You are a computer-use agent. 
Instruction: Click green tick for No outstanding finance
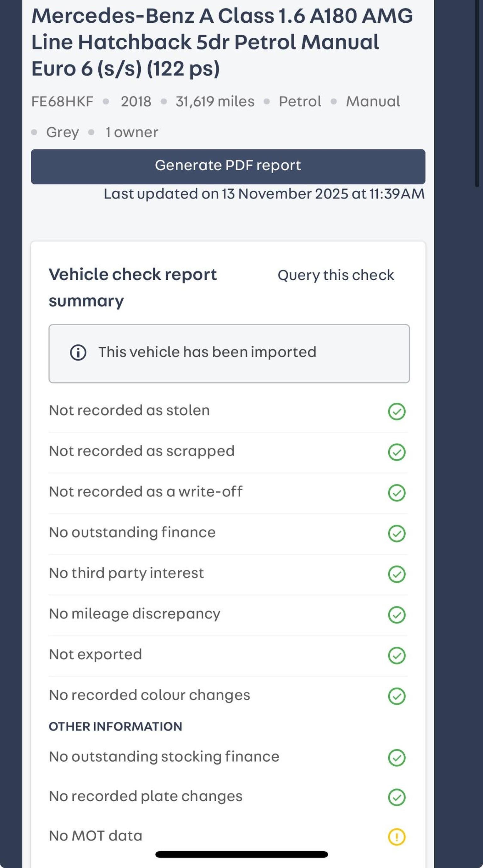click(397, 533)
